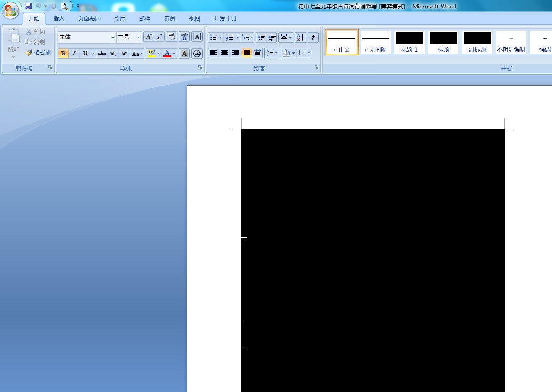Toggle superscript formatting
The width and height of the screenshot is (552, 392).
click(124, 54)
